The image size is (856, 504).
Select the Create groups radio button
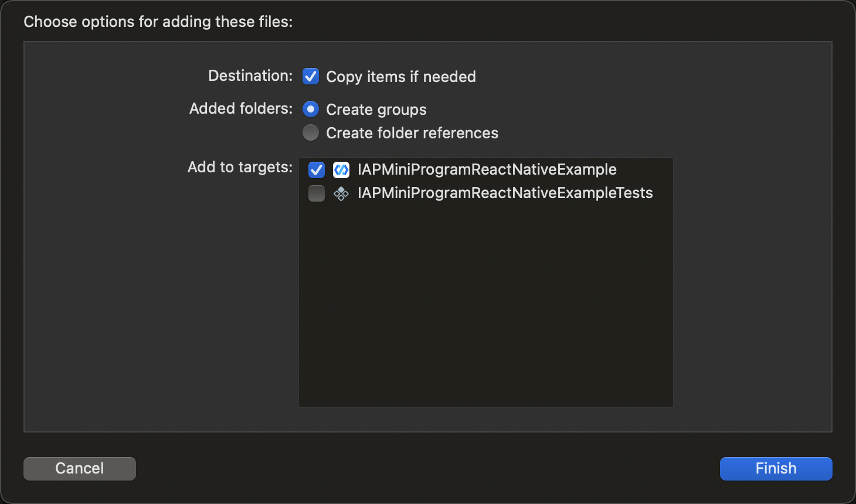pyautogui.click(x=311, y=109)
